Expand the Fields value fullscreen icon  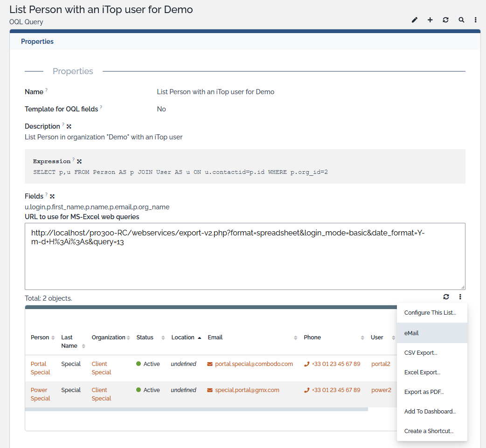click(x=52, y=196)
